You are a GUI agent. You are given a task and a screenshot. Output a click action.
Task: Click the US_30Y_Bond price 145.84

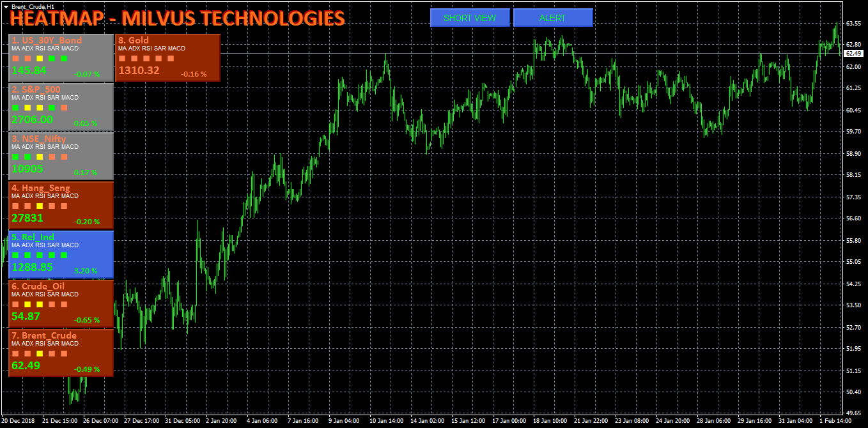[29, 70]
